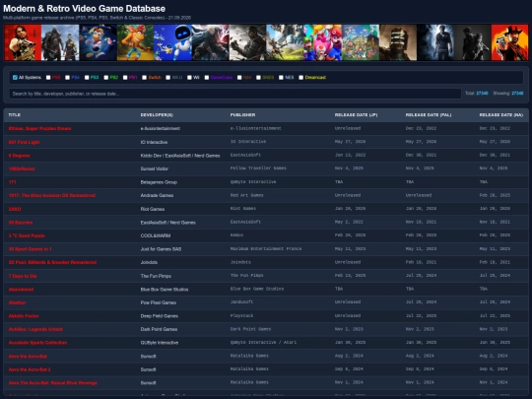Open the 171 title link

(12, 182)
